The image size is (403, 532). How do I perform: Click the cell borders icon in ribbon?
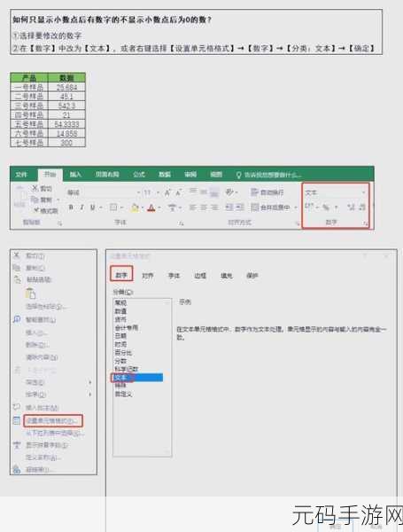pyautogui.click(x=113, y=207)
